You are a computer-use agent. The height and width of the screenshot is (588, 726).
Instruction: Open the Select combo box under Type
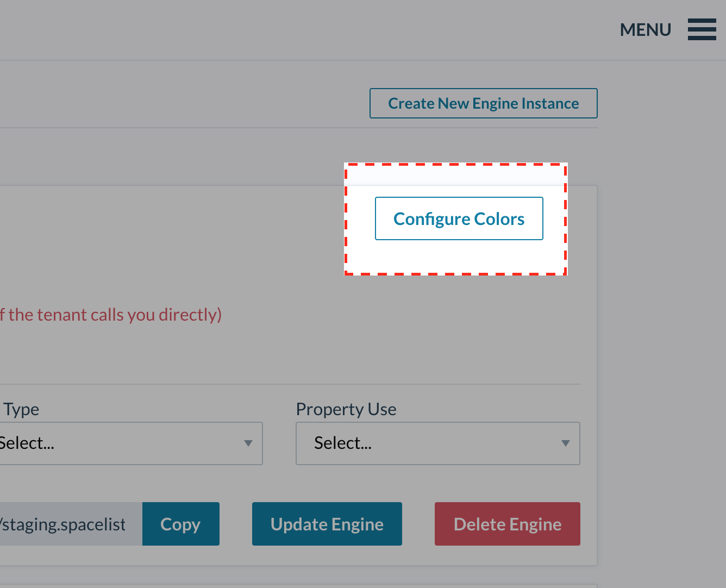(130, 443)
